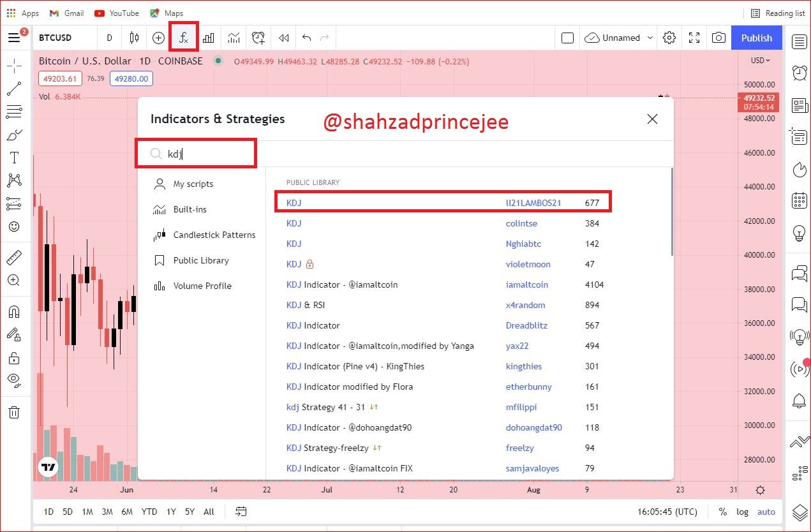Select My scripts category
Image resolution: width=811 pixels, height=532 pixels.
tap(193, 184)
